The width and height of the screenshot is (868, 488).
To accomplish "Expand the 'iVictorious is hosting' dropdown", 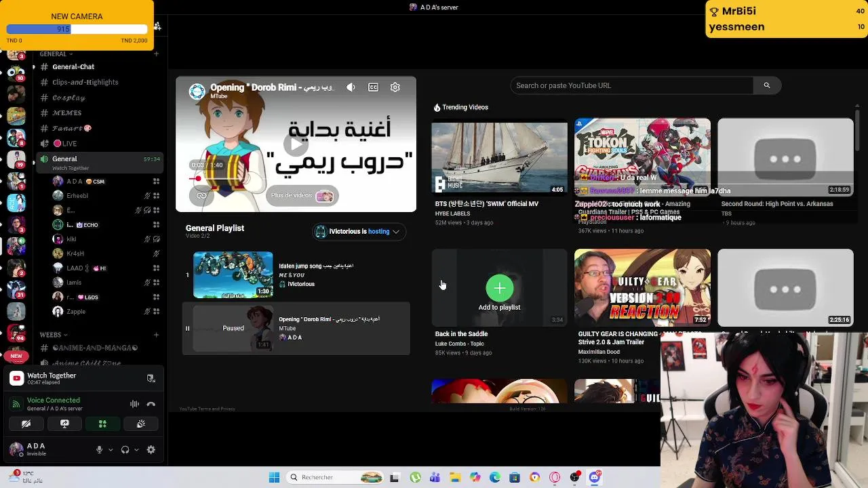I will (359, 232).
